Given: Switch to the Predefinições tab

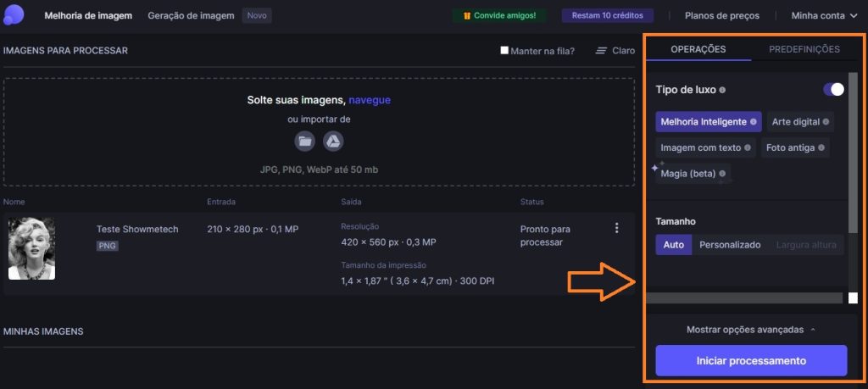Looking at the screenshot, I should click(x=804, y=49).
